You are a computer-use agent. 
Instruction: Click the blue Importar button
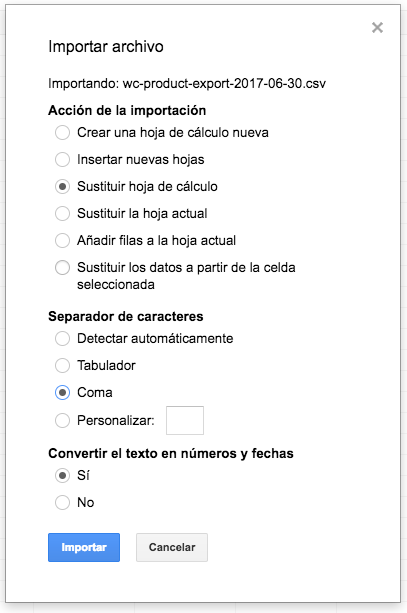84,547
